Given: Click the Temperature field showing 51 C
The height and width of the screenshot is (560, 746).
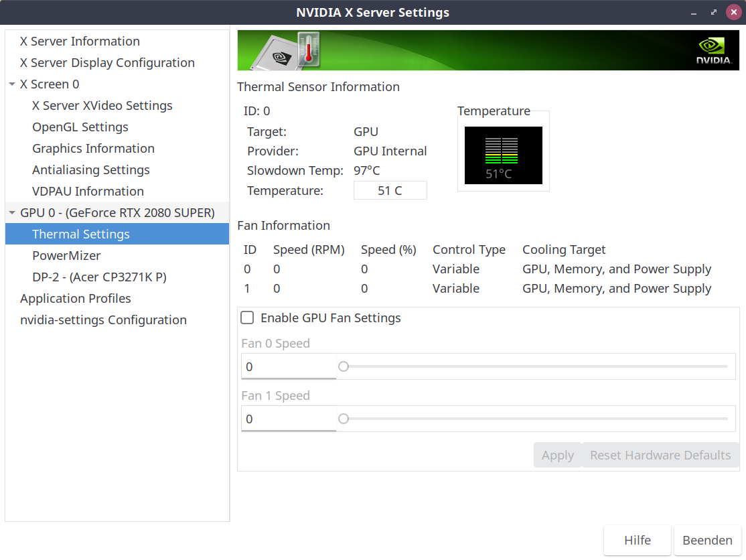Looking at the screenshot, I should click(x=390, y=190).
